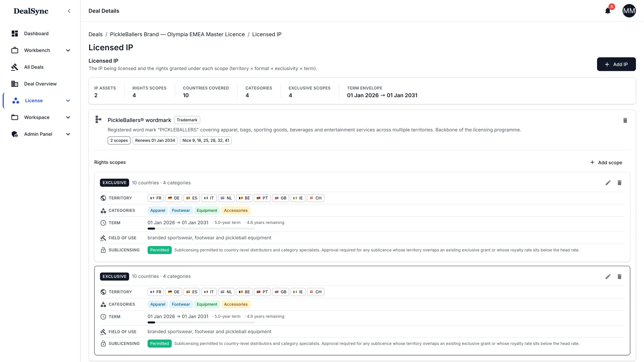This screenshot has width=644, height=362.
Task: Click the CH country chip in first scope
Action: pos(315,198)
